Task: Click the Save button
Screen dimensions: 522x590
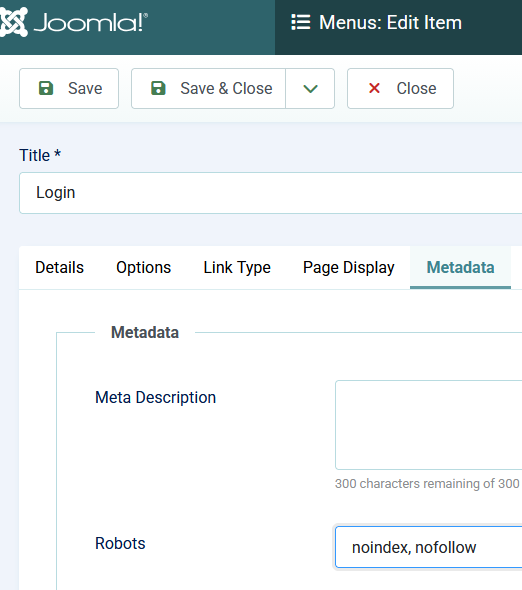Action: [x=69, y=88]
